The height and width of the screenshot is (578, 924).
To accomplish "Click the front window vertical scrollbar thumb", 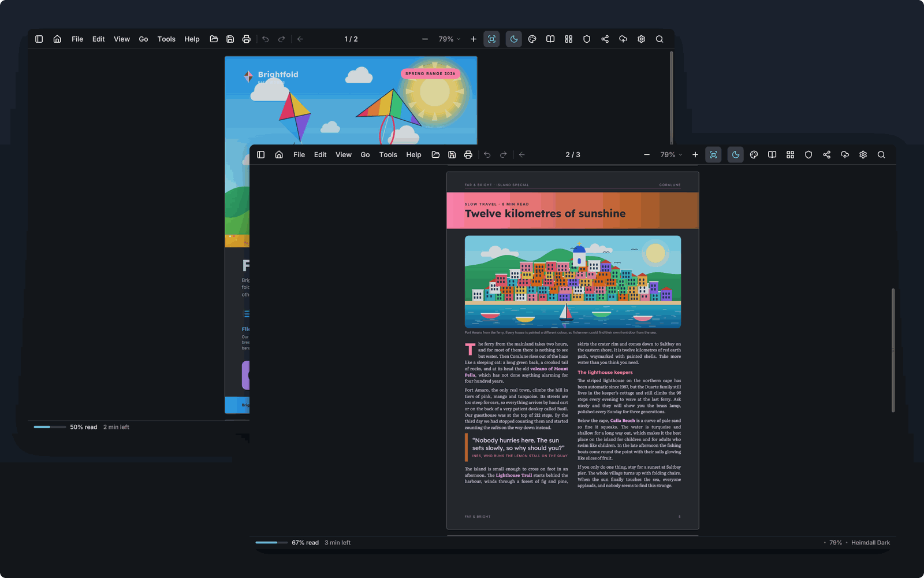I will 893,350.
